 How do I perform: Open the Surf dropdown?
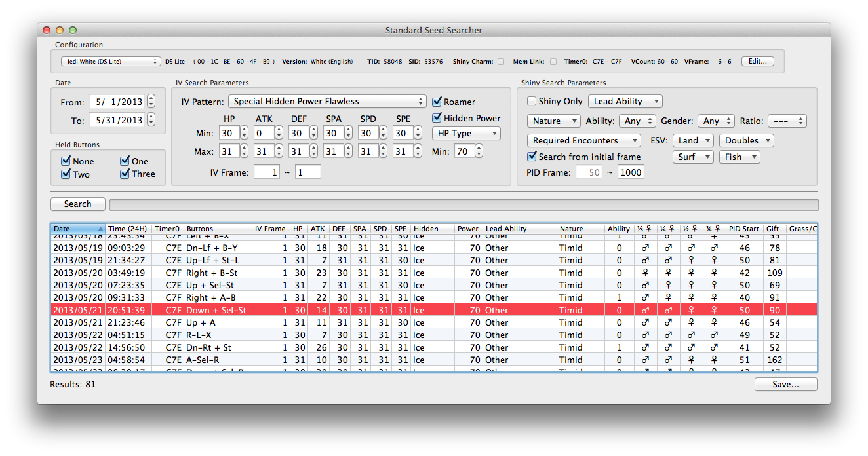coord(693,157)
